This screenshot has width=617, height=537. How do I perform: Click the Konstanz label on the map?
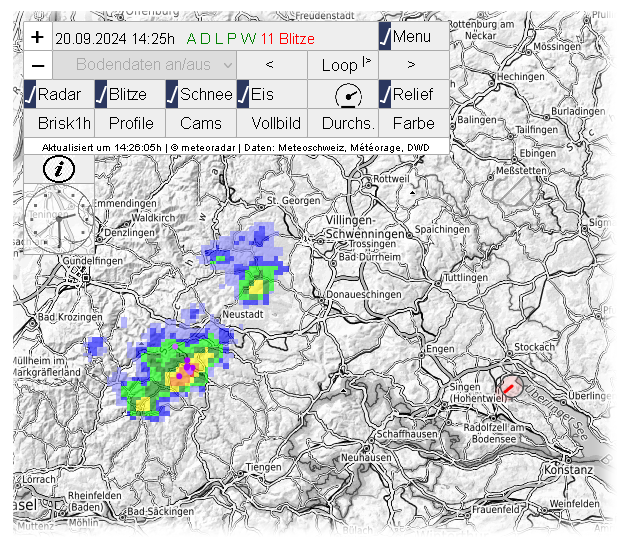tap(568, 470)
